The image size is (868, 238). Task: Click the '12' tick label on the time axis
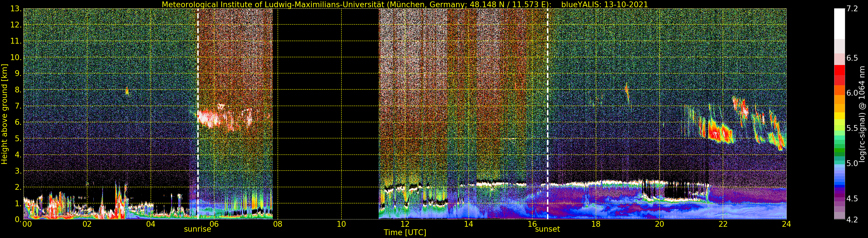tap(405, 224)
